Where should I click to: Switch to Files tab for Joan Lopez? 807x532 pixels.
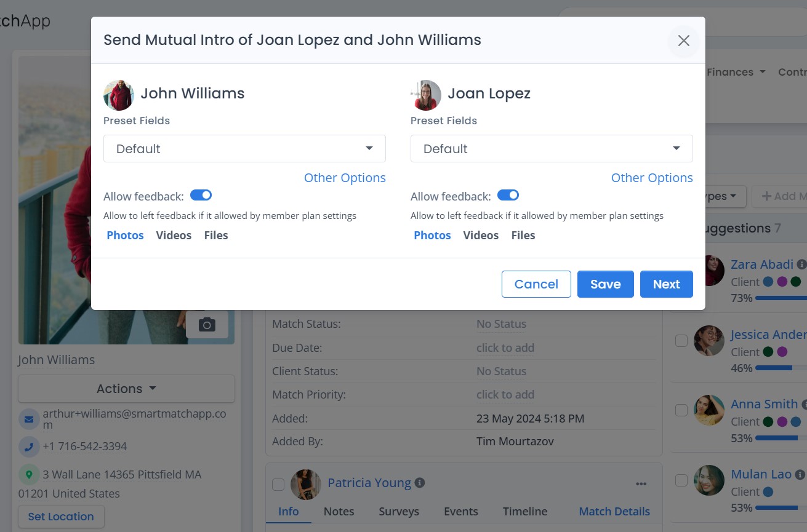pyautogui.click(x=523, y=236)
